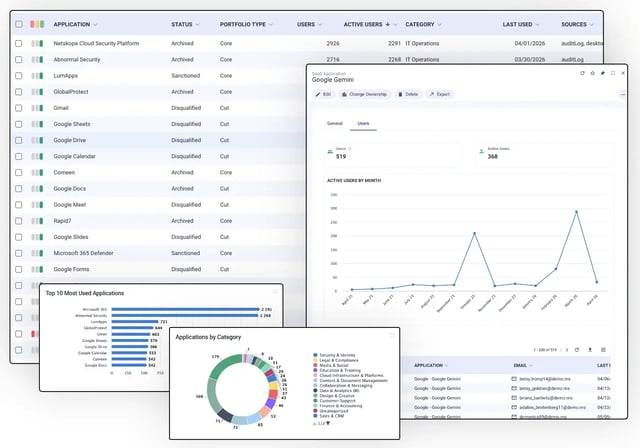This screenshot has width=640, height=448.
Task: Check the Netskope Cloud Security Platform row
Action: point(19,43)
